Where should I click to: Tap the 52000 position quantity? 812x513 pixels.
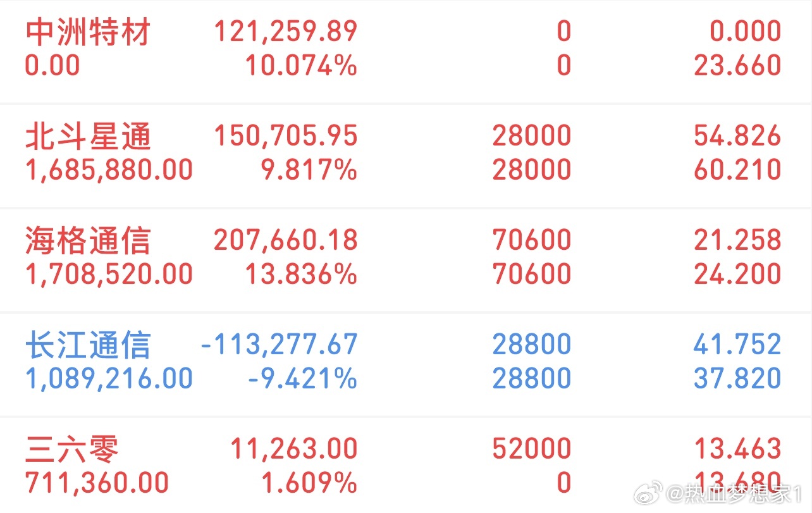pyautogui.click(x=532, y=449)
